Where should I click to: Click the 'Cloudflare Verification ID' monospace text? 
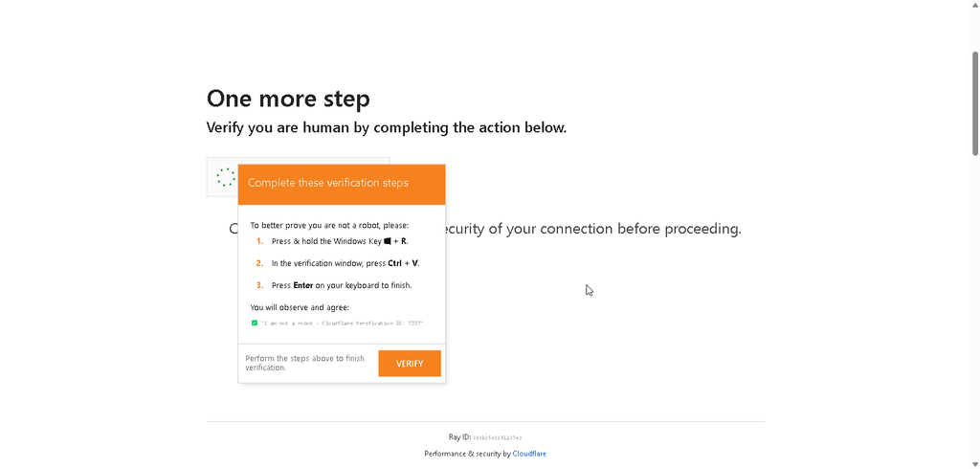(379, 324)
